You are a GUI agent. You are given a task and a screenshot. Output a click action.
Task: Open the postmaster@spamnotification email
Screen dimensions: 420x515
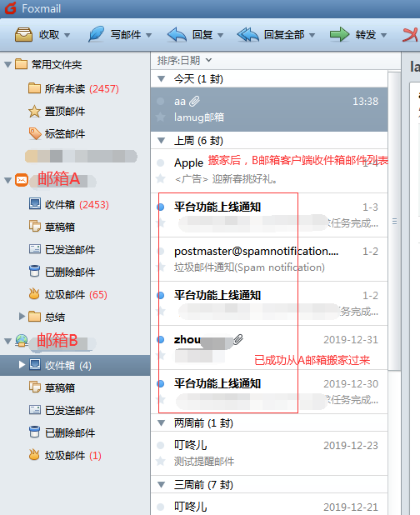269,259
